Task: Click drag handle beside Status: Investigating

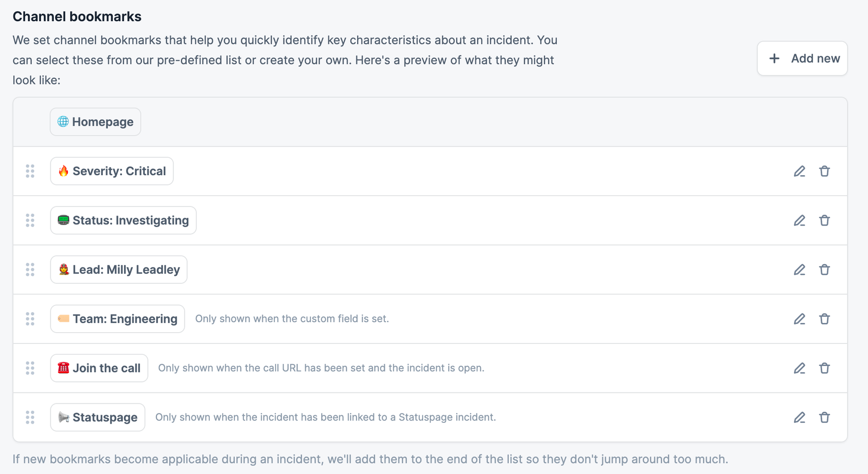Action: 30,221
